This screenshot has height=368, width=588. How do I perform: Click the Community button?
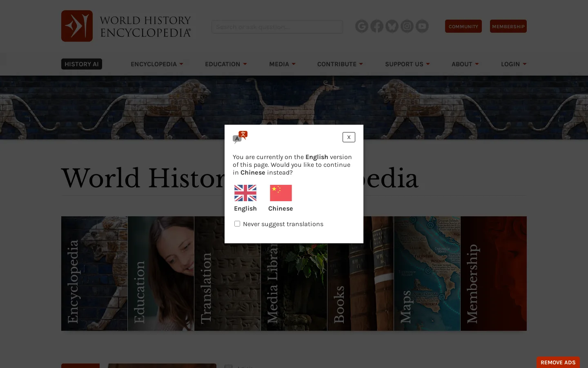click(x=463, y=26)
